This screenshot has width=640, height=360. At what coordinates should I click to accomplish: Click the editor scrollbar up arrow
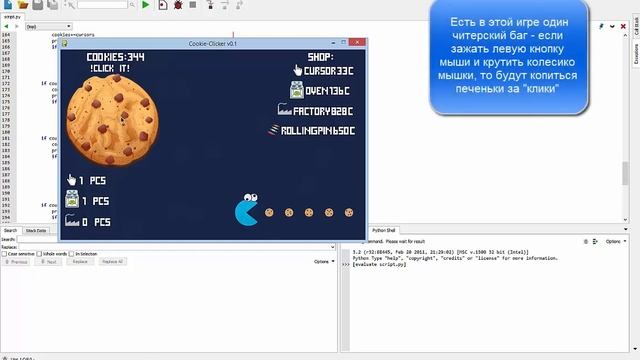tap(625, 36)
